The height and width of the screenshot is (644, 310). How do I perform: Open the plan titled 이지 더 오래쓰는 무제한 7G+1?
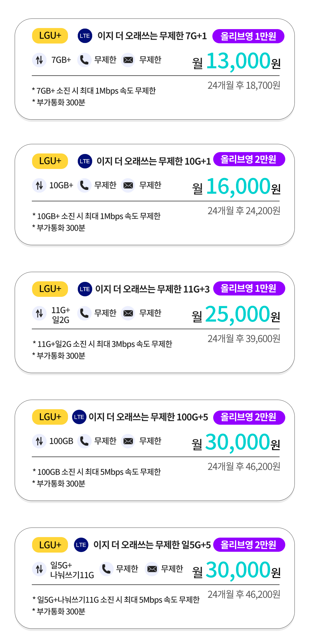[152, 36]
